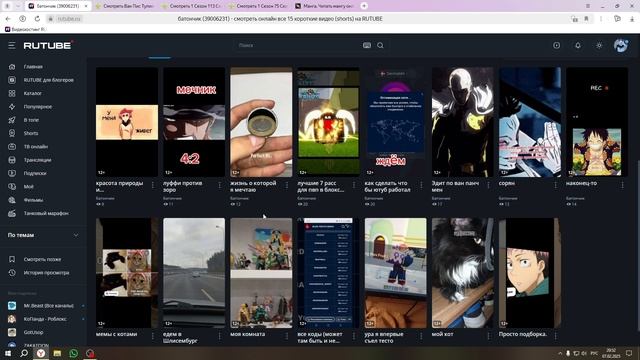Open Популярное section
Screen dimensions: 640x360
pos(38,107)
